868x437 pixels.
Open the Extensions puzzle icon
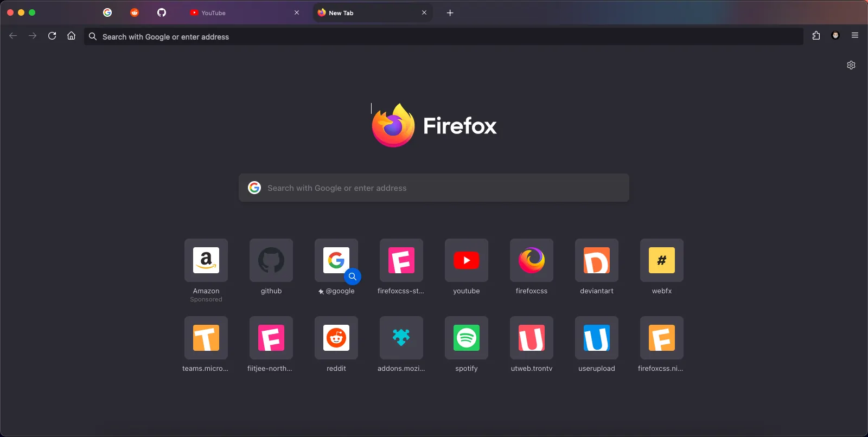[816, 36]
